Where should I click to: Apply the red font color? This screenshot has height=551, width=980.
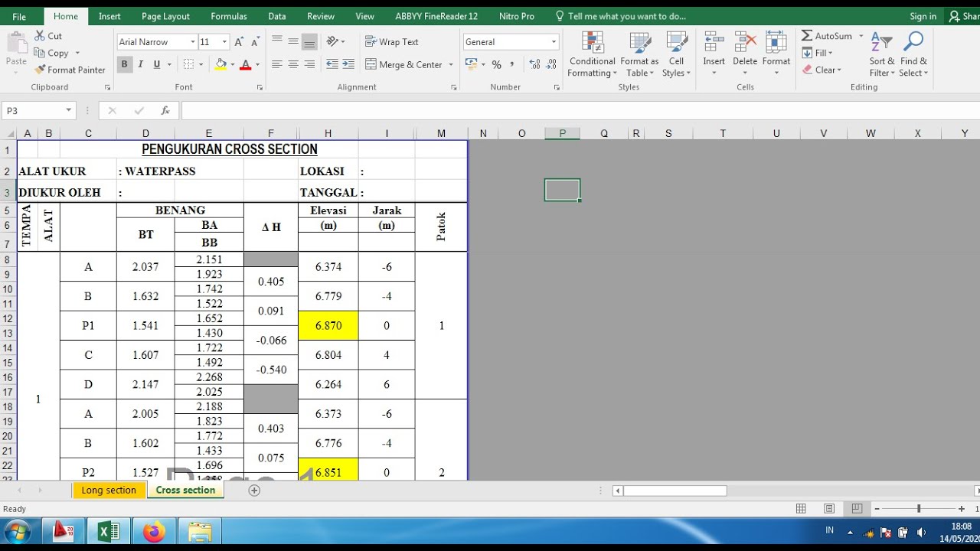(245, 65)
